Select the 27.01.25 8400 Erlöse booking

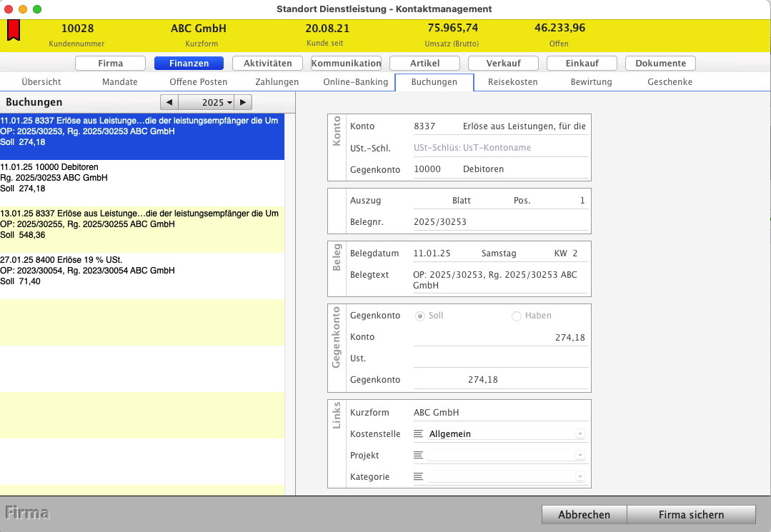coord(142,271)
